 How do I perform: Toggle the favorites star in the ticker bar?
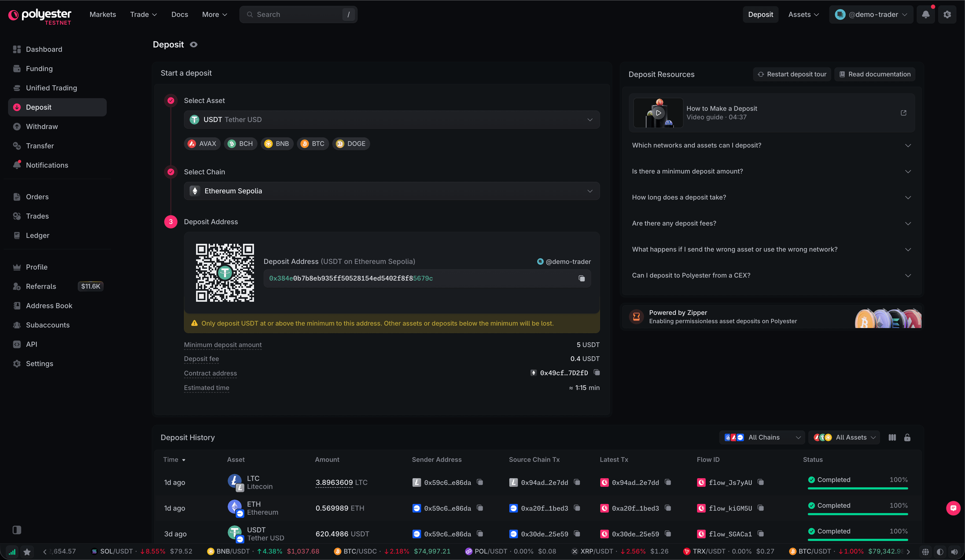pyautogui.click(x=27, y=552)
